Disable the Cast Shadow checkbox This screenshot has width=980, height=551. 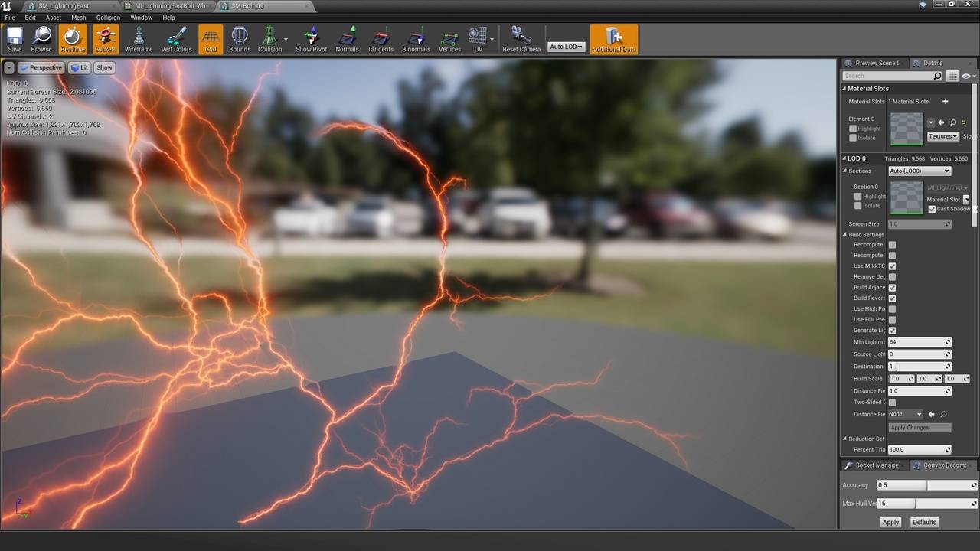pyautogui.click(x=932, y=209)
